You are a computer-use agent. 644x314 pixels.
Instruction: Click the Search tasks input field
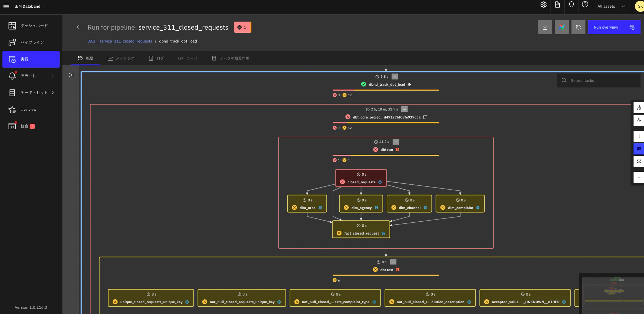(x=599, y=81)
